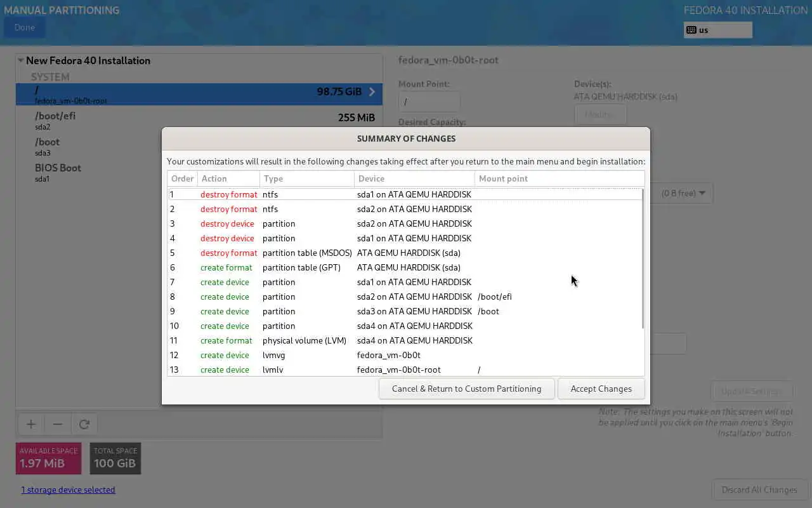
Task: Click the reload storage configuration icon
Action: coord(84,424)
